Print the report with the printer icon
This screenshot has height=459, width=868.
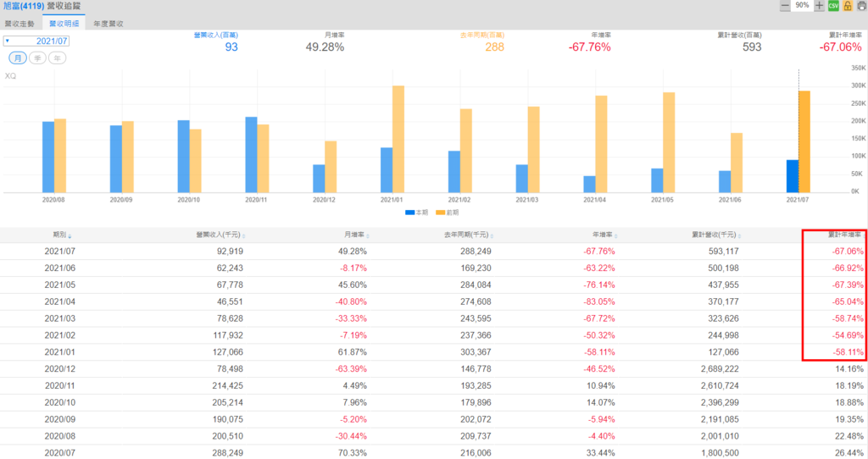click(x=862, y=6)
